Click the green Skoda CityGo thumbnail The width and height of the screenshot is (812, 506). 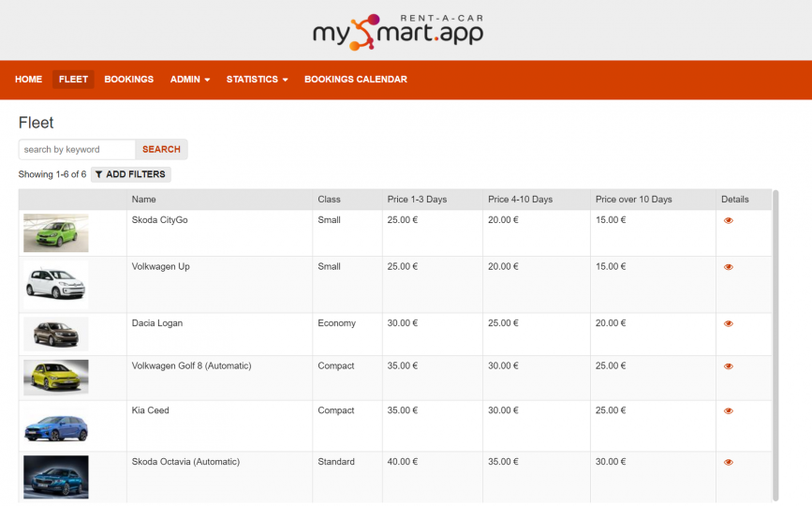(56, 233)
